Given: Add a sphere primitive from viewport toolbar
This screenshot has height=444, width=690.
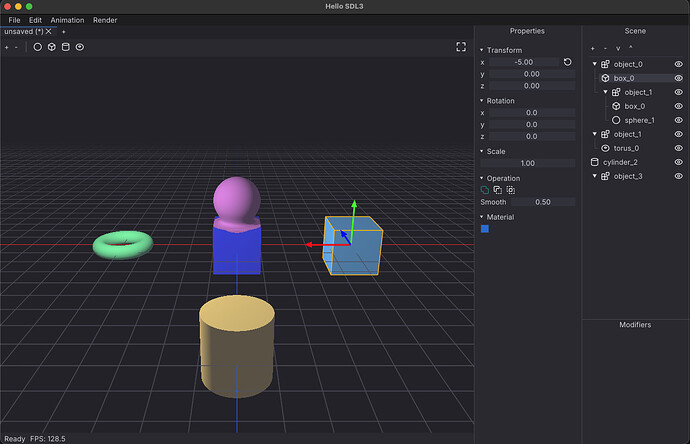Looking at the screenshot, I should coord(38,47).
